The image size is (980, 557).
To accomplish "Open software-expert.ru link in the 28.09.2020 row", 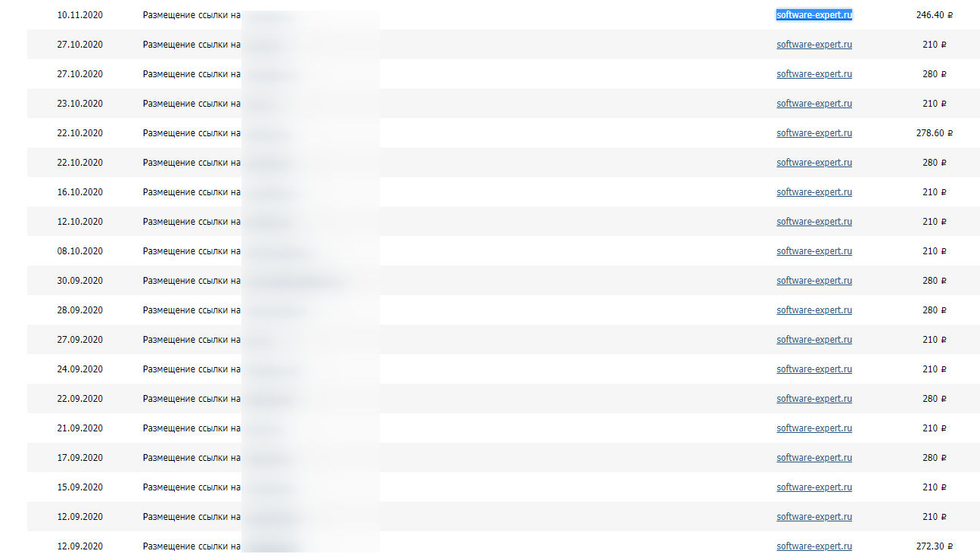I will (x=814, y=310).
